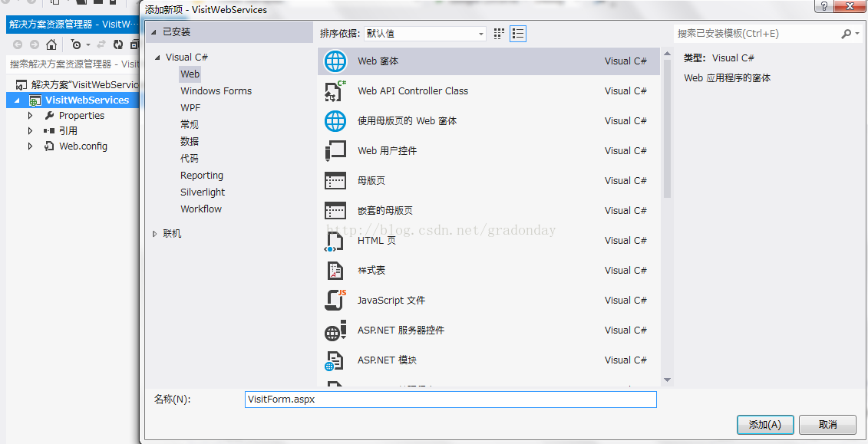
Task: Select the 联机 node label
Action: point(172,234)
